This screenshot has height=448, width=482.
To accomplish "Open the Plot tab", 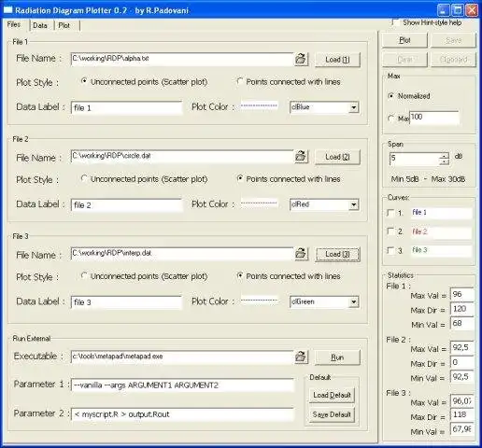I will click(x=64, y=25).
